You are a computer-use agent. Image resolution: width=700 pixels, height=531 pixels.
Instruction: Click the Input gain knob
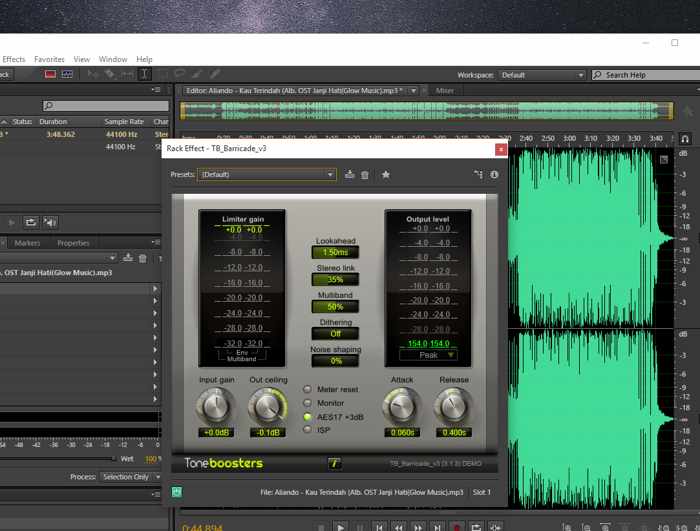[x=216, y=406]
